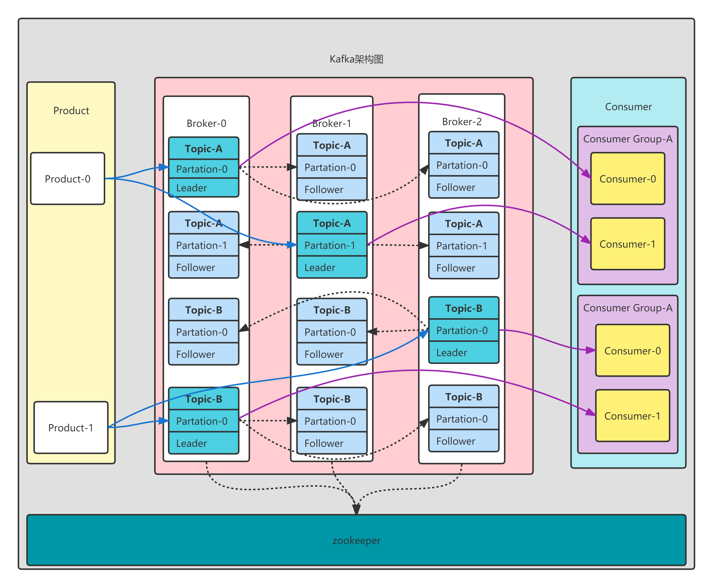Viewport: 713px width, 588px height.
Task: Select Broker-1 Topic-A Partation-1 leader row
Action: click(x=330, y=245)
